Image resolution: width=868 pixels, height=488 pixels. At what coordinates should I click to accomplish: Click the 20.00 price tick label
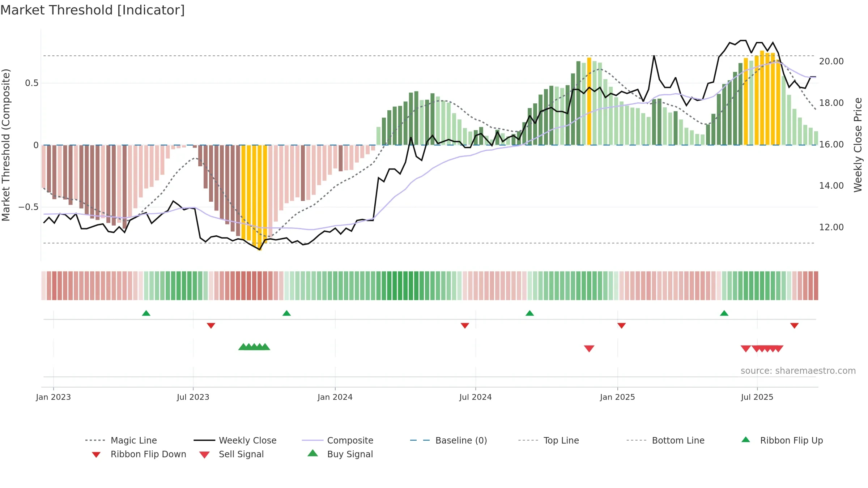(x=831, y=61)
